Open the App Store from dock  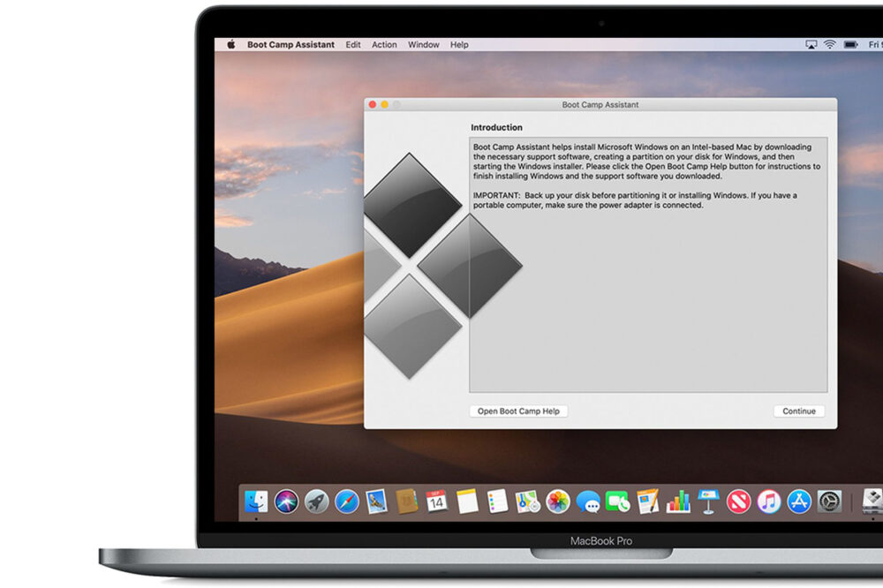(x=798, y=501)
